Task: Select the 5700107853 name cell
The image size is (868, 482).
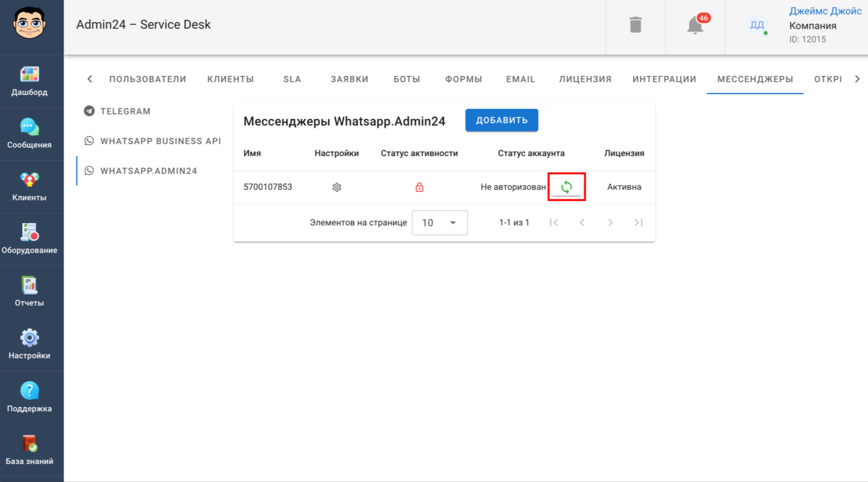Action: pos(268,187)
